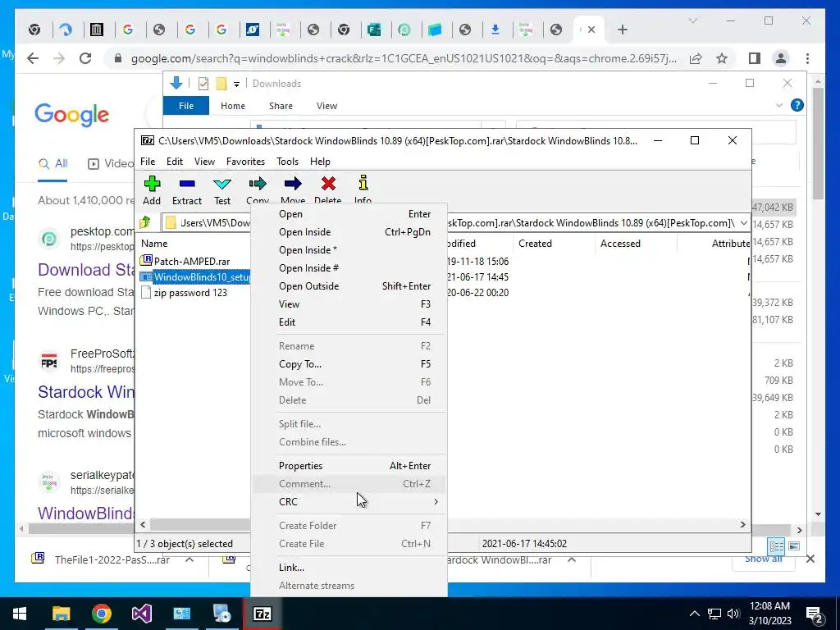
Task: Switch Explorer to large icons view
Action: 794,546
